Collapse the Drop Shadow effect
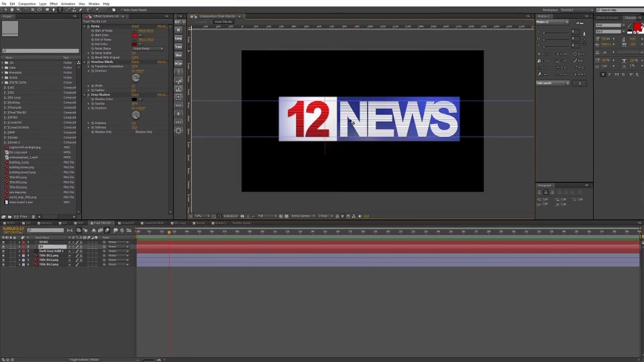 tap(85, 95)
